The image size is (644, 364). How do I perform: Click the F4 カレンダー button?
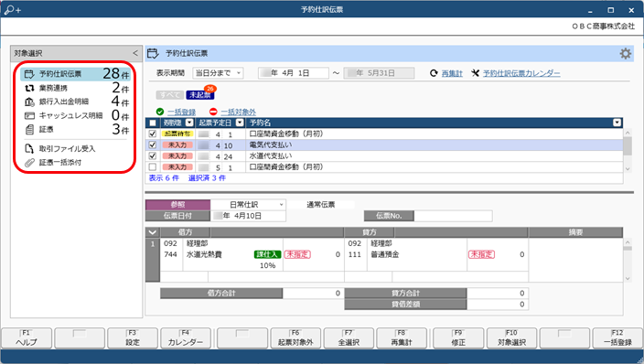[x=185, y=338]
